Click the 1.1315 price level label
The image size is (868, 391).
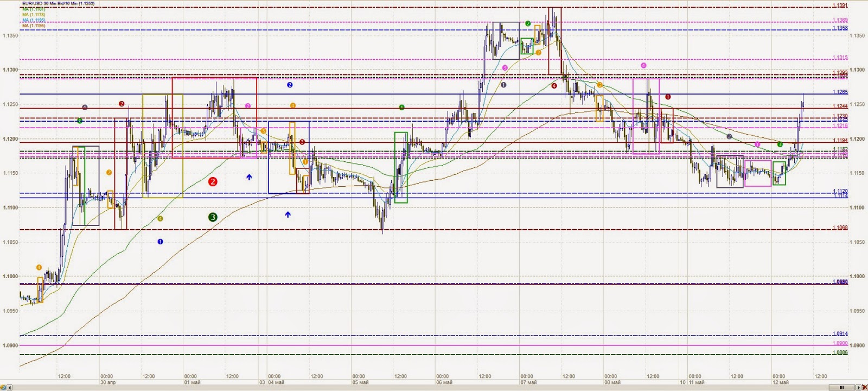click(x=840, y=58)
